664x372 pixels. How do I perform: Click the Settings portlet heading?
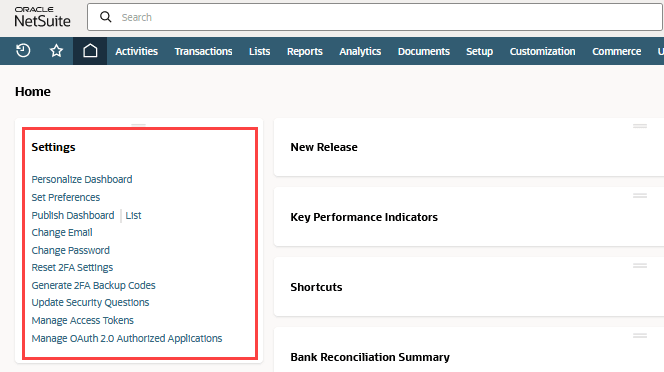[x=53, y=147]
